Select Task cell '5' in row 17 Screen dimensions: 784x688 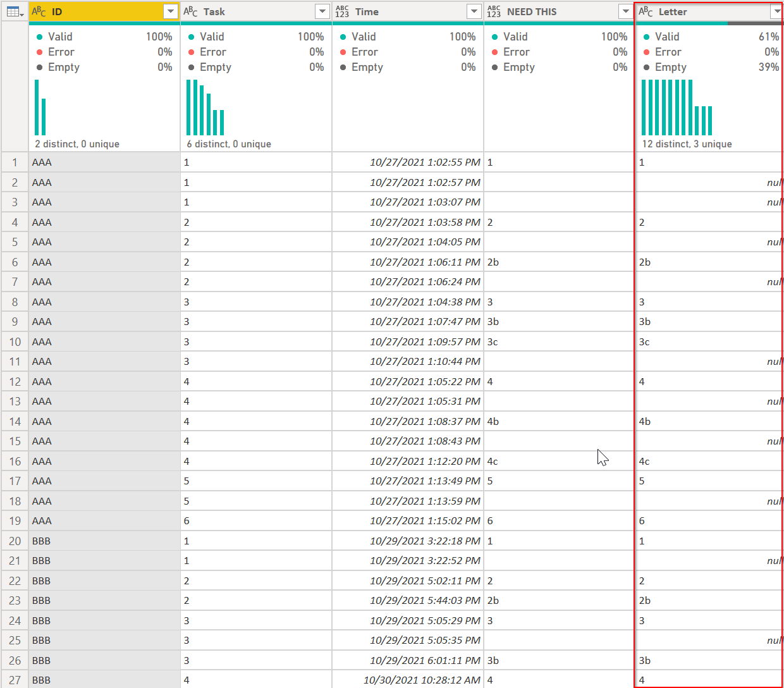[x=256, y=481]
